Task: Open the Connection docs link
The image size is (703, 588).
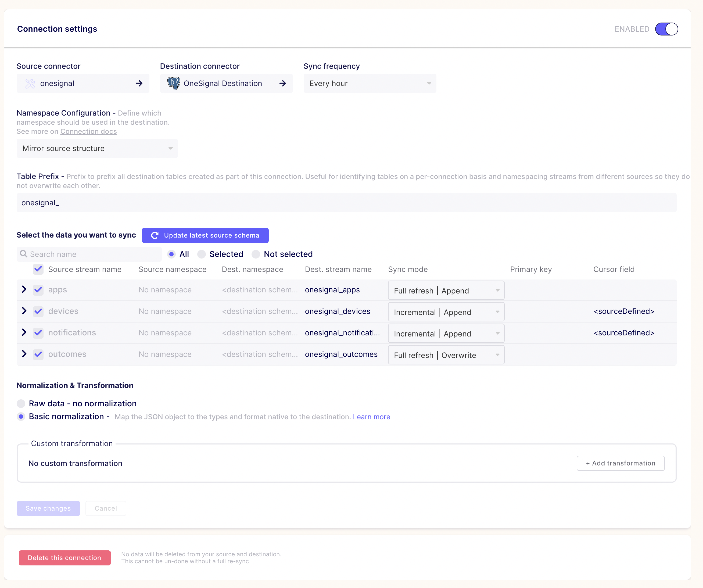Action: pos(88,131)
